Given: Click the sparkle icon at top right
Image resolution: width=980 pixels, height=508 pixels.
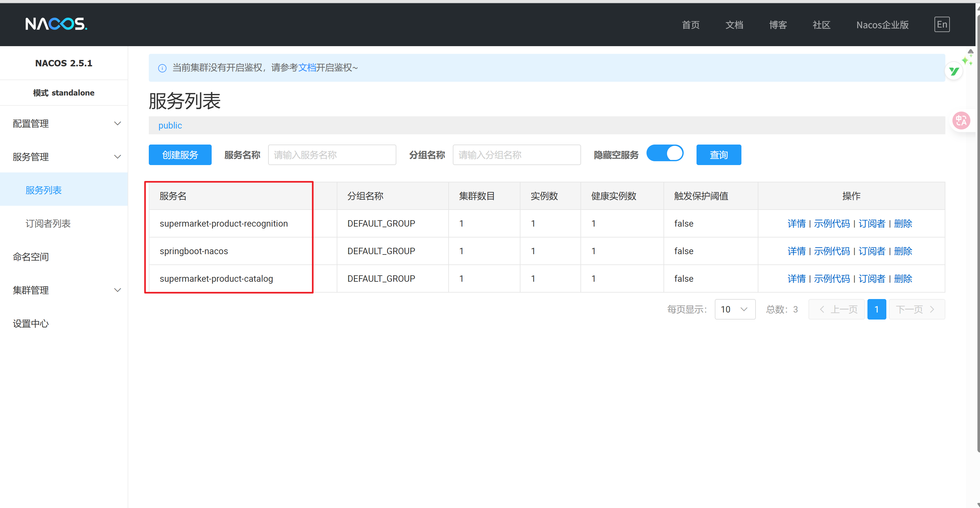Looking at the screenshot, I should coord(967,60).
